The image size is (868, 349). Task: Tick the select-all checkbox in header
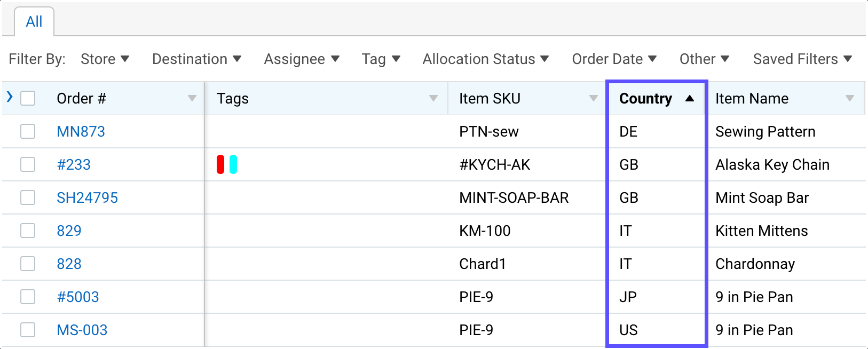pyautogui.click(x=28, y=98)
